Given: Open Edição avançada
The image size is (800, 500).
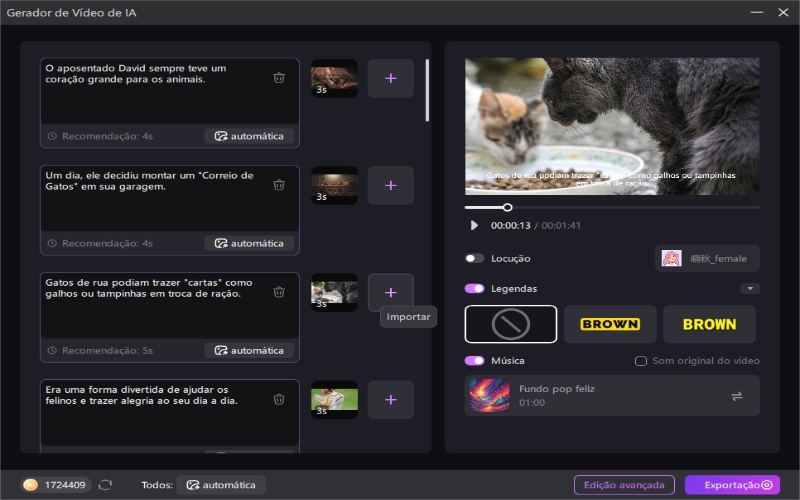Looking at the screenshot, I should click(x=624, y=485).
